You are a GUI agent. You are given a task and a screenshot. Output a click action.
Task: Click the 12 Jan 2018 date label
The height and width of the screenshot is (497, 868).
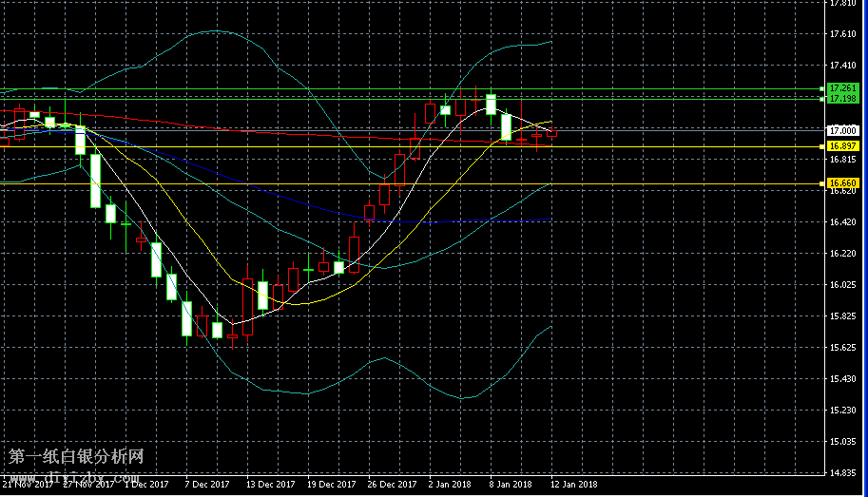(x=573, y=485)
